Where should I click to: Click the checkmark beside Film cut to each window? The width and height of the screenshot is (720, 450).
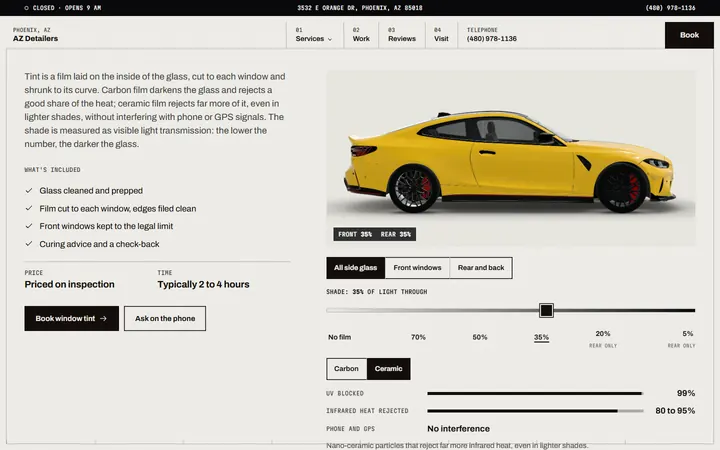(28, 208)
